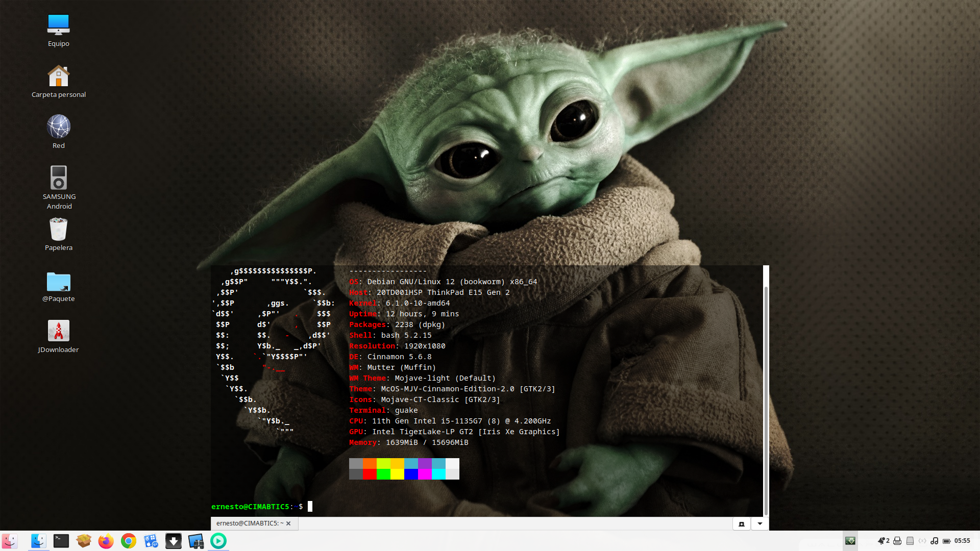Open the pink Finder-face menu launcher in the panel
Viewport: 980px width, 551px height.
10,541
